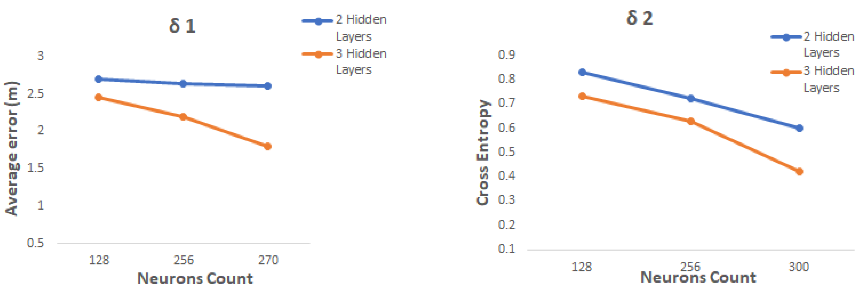Click the blue legend marker in δ 2 chart
Screen dimensions: 868x292
[786, 37]
